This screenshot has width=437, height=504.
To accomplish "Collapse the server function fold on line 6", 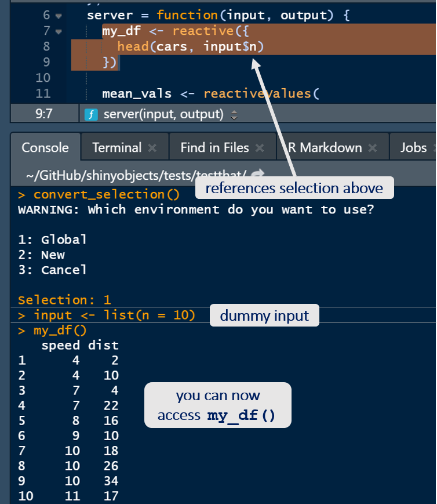I will (59, 16).
